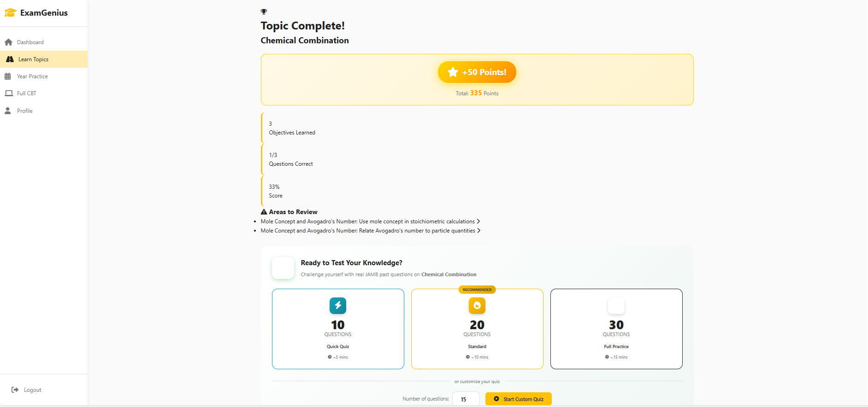Click the clock icon next to ~5 mins
Viewport: 868px width, 407px height.
click(x=330, y=357)
